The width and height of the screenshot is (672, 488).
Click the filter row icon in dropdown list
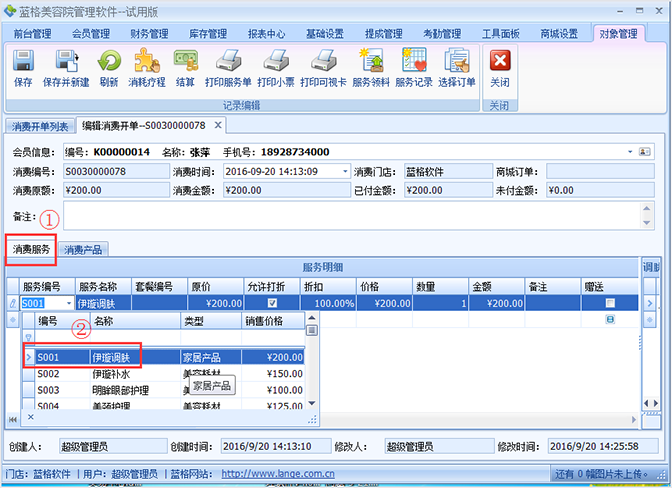click(29, 338)
